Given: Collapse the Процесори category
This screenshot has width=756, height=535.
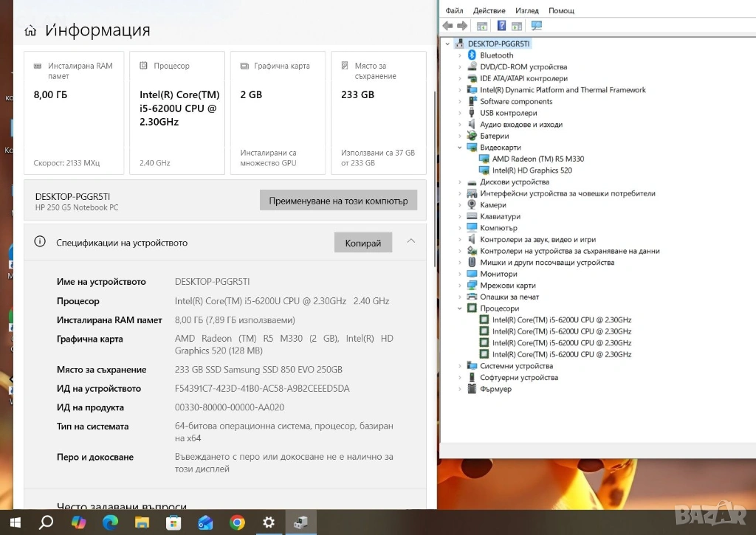Looking at the screenshot, I should click(x=461, y=308).
